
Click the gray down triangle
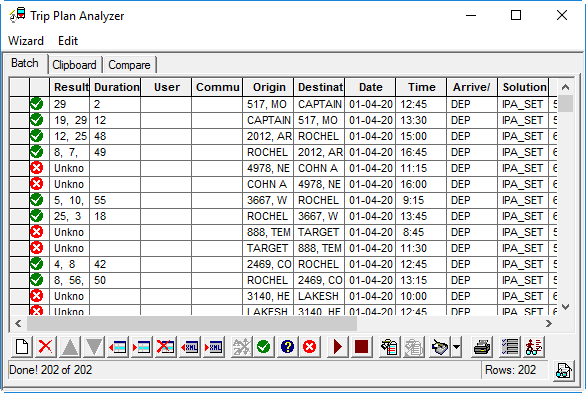94,347
